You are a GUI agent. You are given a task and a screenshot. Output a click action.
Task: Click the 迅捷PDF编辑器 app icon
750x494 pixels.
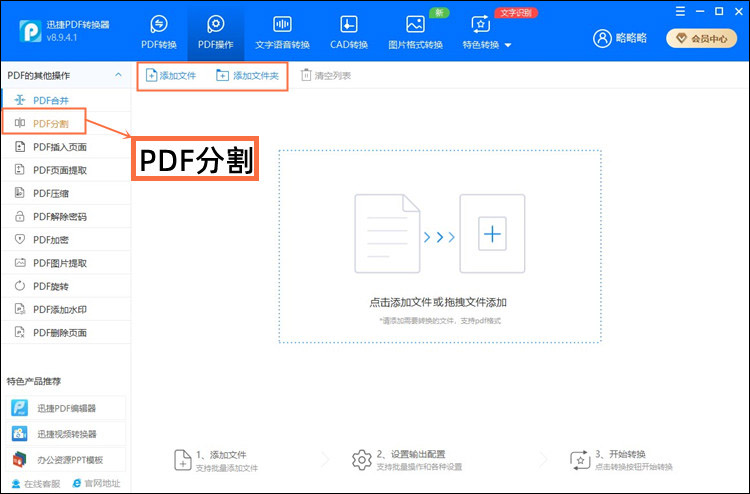pos(20,408)
